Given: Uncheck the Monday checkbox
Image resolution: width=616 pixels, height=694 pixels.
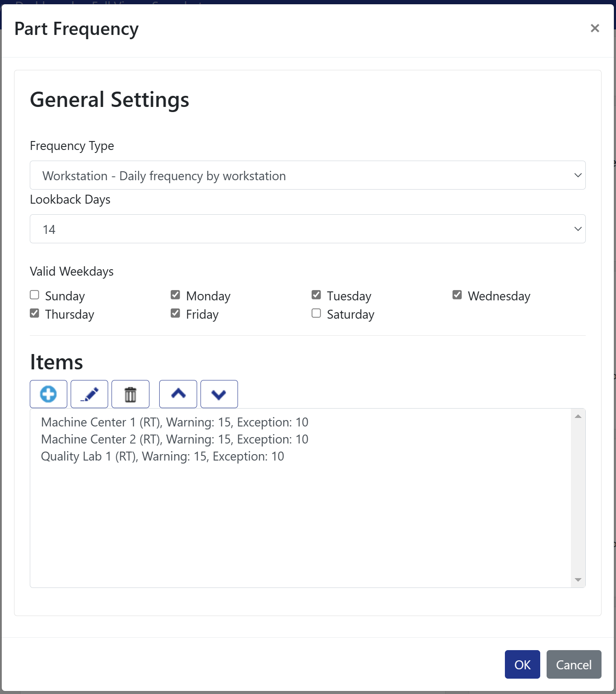Looking at the screenshot, I should click(x=175, y=295).
